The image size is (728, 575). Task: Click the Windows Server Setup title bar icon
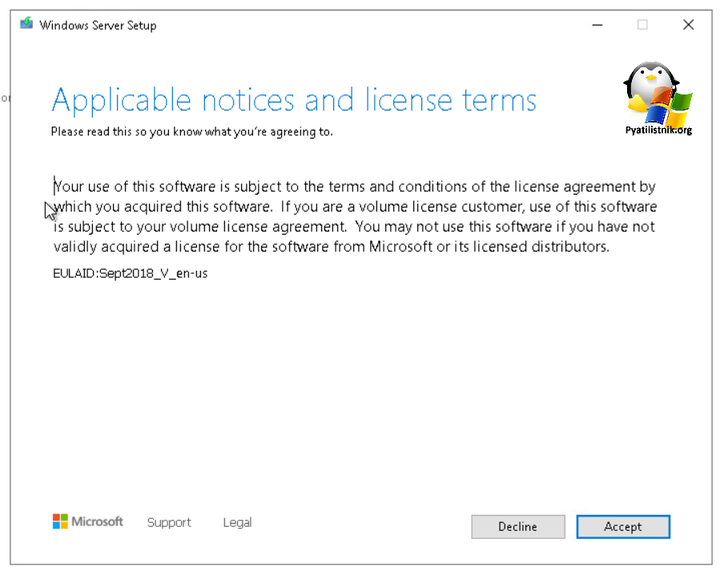click(26, 25)
